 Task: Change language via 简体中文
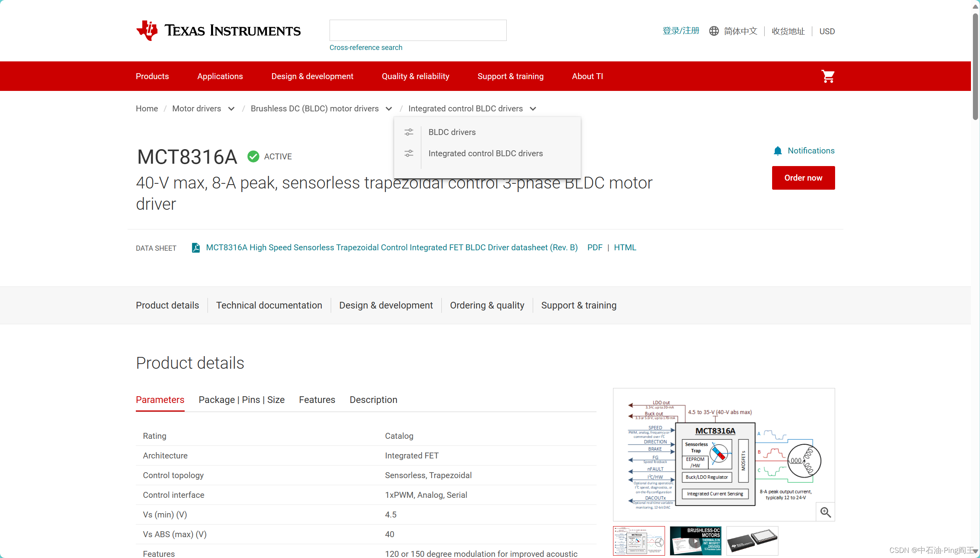[741, 31]
